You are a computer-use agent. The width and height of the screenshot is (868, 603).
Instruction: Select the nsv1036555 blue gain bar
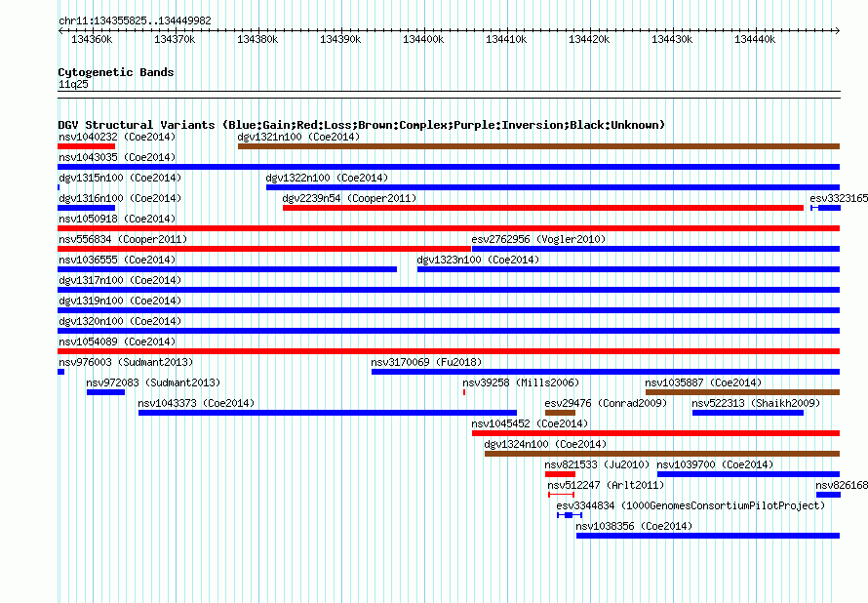click(x=227, y=269)
